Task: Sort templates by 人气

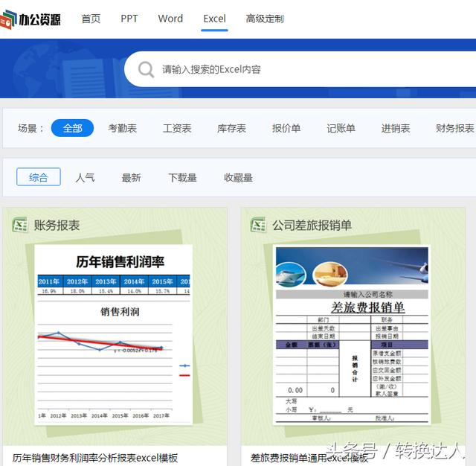Action: click(85, 177)
